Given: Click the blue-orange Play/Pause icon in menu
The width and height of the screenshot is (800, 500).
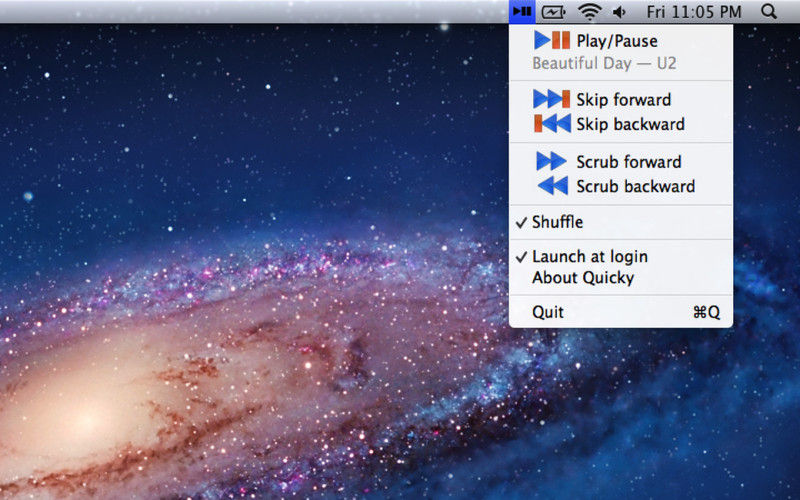Looking at the screenshot, I should 552,40.
